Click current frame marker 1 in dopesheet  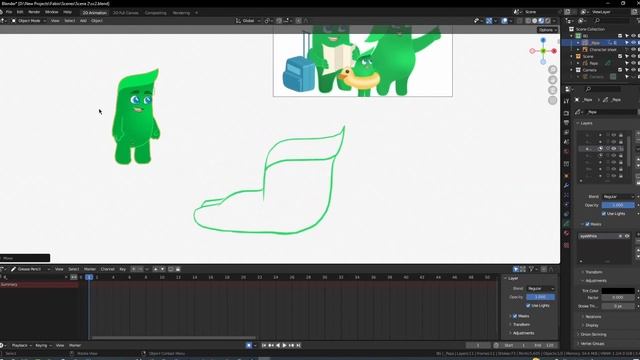coord(89,277)
